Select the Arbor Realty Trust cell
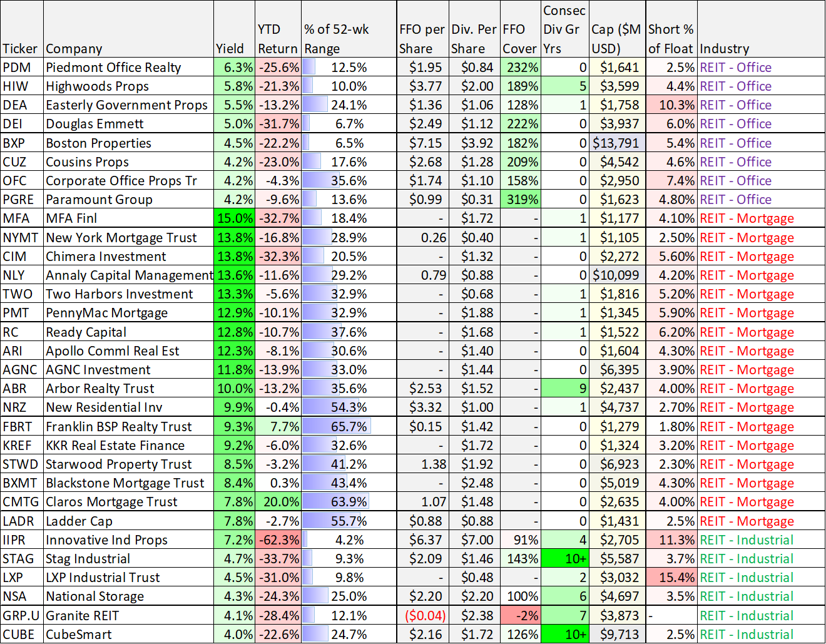The width and height of the screenshot is (826, 644). coord(128,389)
